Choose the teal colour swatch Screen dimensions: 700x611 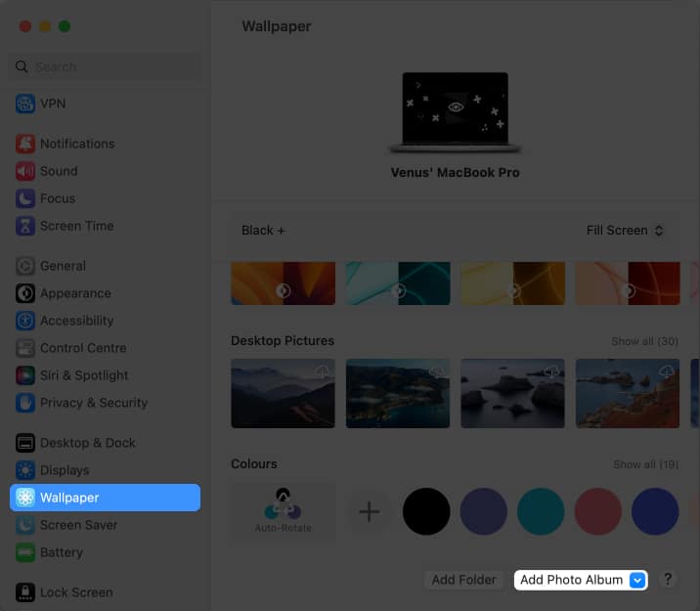click(541, 511)
